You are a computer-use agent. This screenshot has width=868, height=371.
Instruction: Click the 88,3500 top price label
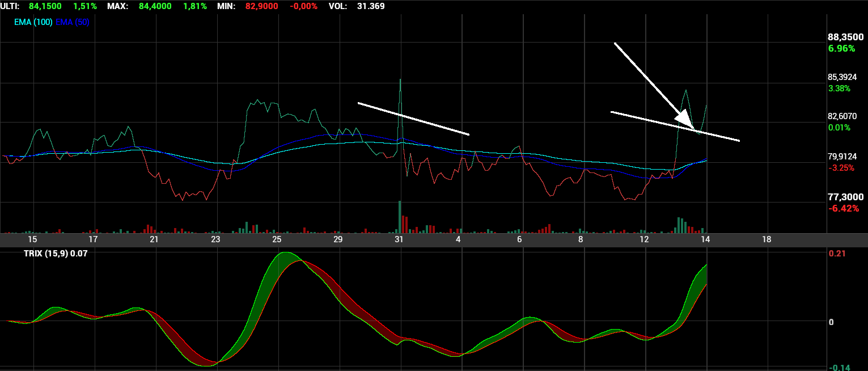point(846,37)
